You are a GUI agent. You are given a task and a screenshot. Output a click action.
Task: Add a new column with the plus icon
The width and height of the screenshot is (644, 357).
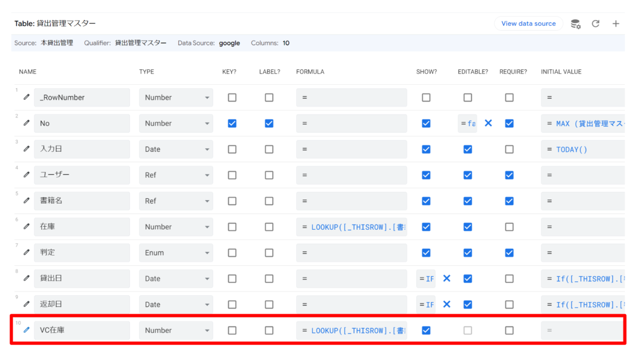click(x=616, y=23)
